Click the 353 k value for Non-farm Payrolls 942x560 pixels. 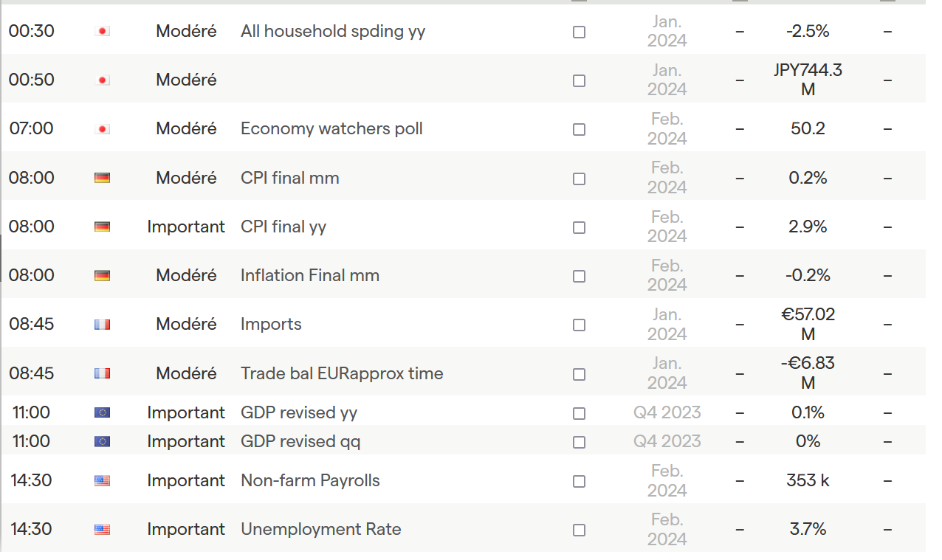(x=808, y=480)
